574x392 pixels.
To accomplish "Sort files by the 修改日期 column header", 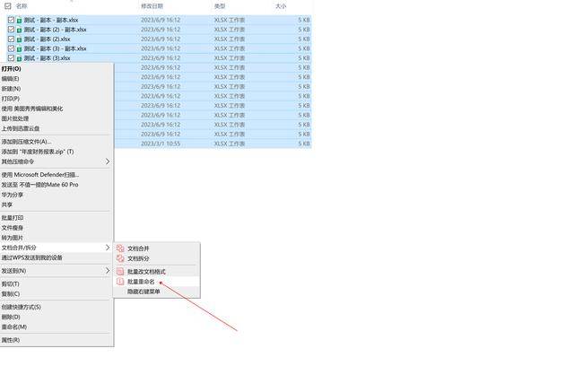I will 152,6.
